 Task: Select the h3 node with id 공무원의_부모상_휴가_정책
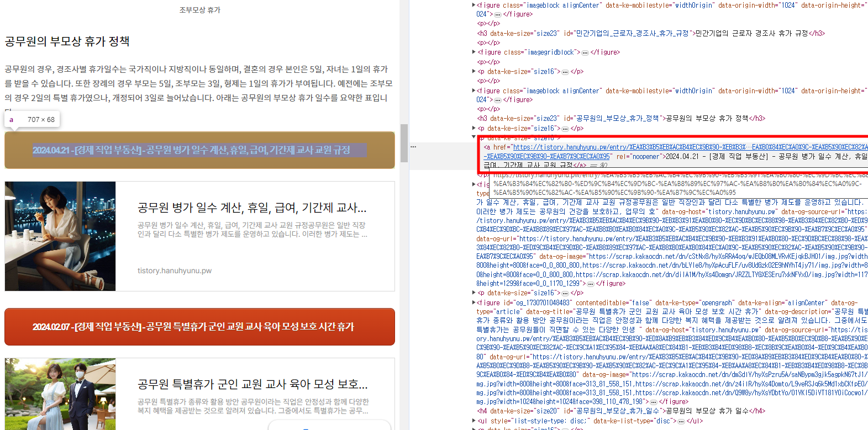622,118
